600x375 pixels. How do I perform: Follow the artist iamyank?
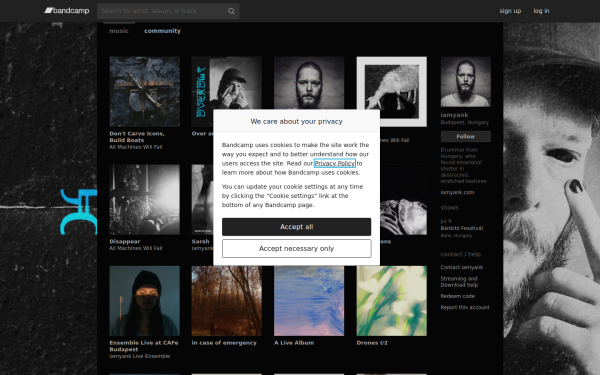pyautogui.click(x=466, y=136)
